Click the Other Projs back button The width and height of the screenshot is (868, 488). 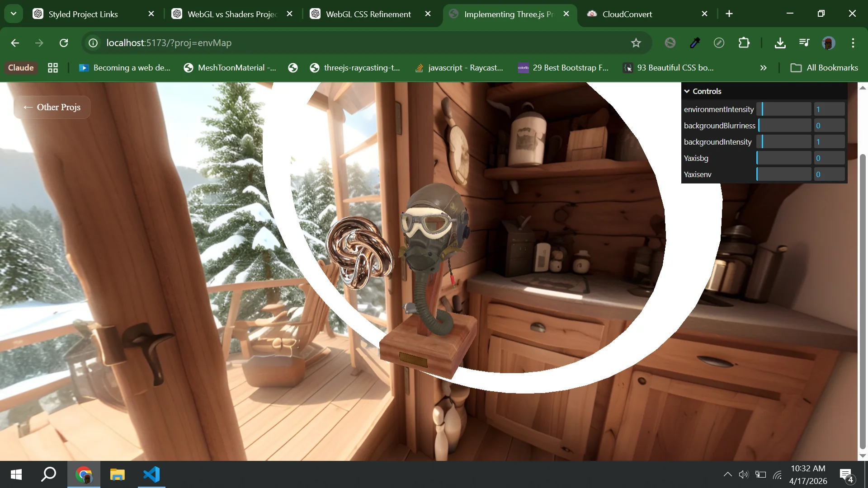(x=52, y=107)
